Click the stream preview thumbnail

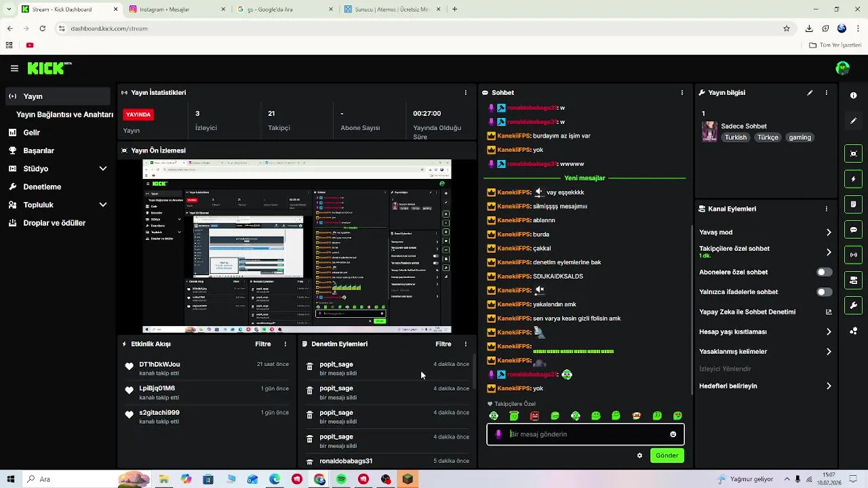(x=297, y=246)
